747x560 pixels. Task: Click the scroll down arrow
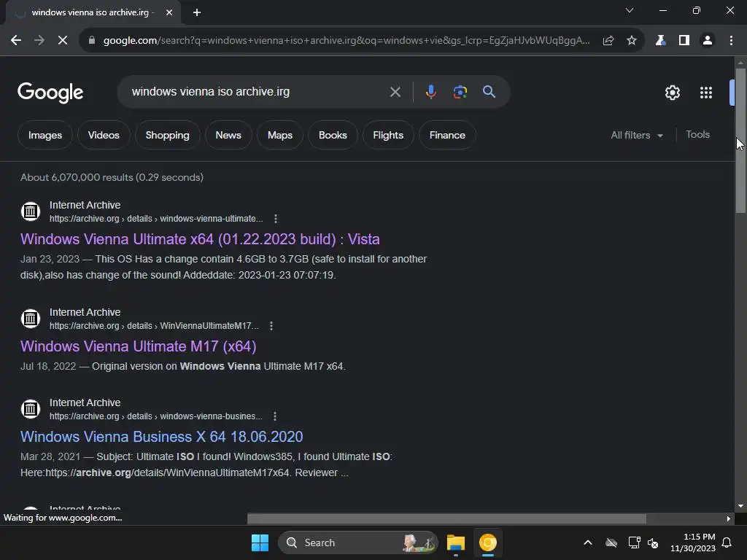740,506
